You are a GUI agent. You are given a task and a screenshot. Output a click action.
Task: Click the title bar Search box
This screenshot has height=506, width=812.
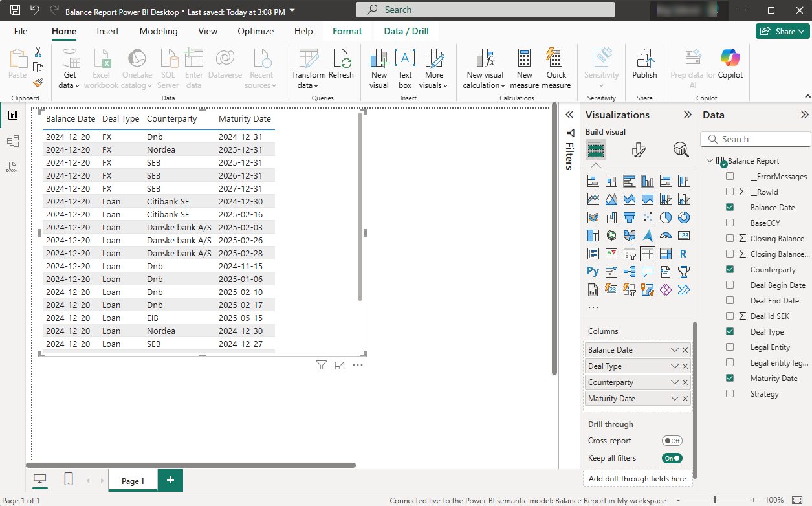click(485, 10)
